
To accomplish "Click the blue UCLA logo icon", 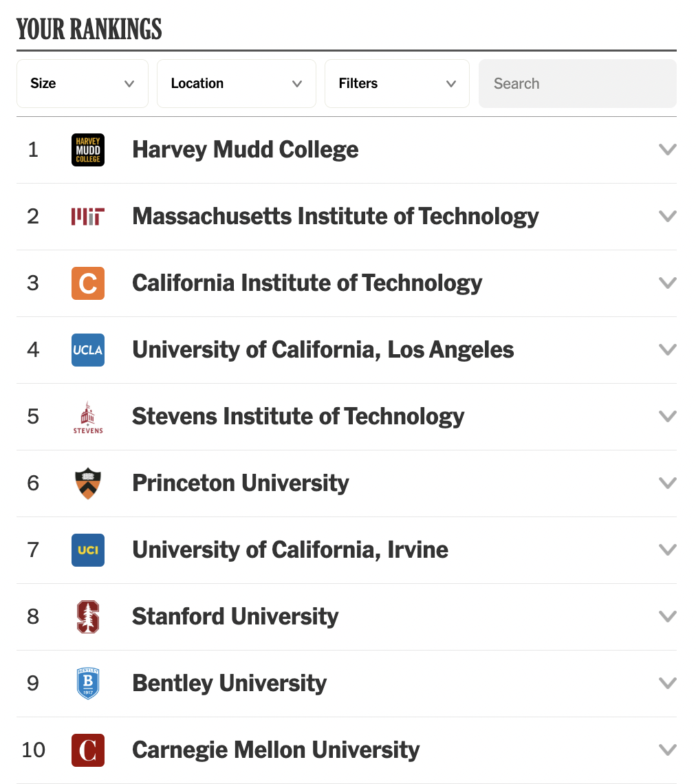I will point(88,350).
